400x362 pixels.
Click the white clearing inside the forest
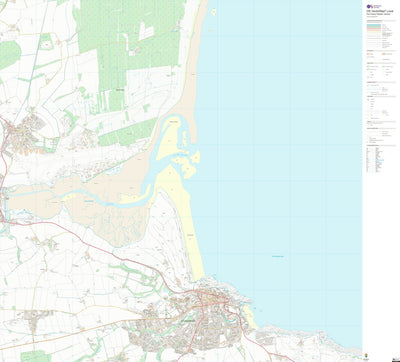(146, 31)
